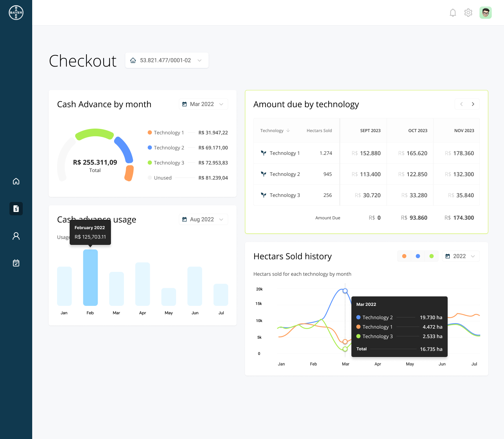
Task: Click the OCT 2023 column header
Action: (x=418, y=131)
